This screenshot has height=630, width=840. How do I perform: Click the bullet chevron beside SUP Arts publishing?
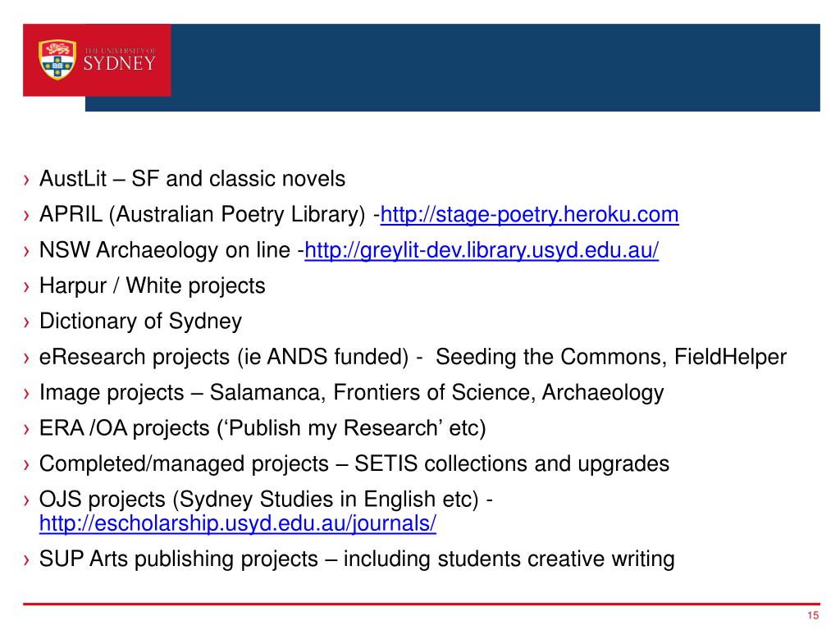[x=27, y=560]
